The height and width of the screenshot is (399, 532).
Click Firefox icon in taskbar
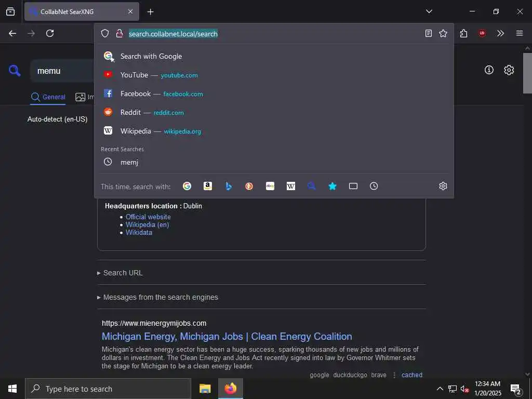(230, 389)
